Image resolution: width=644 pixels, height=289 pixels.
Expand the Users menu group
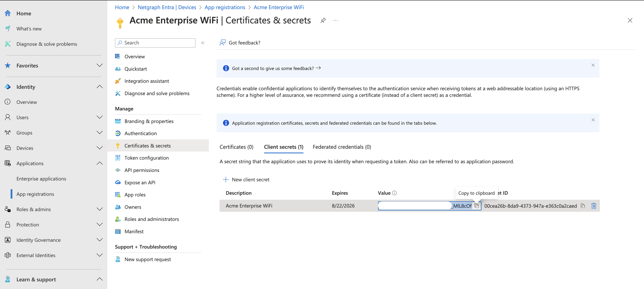(99, 117)
